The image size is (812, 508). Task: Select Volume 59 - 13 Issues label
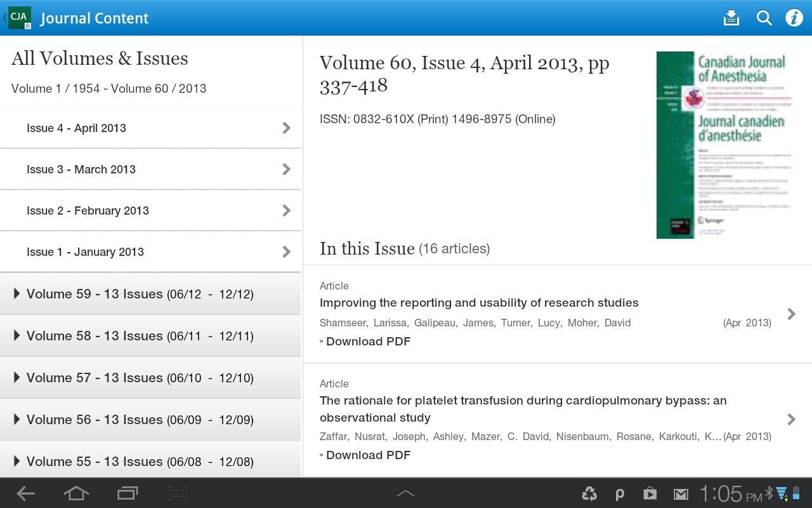pos(95,294)
